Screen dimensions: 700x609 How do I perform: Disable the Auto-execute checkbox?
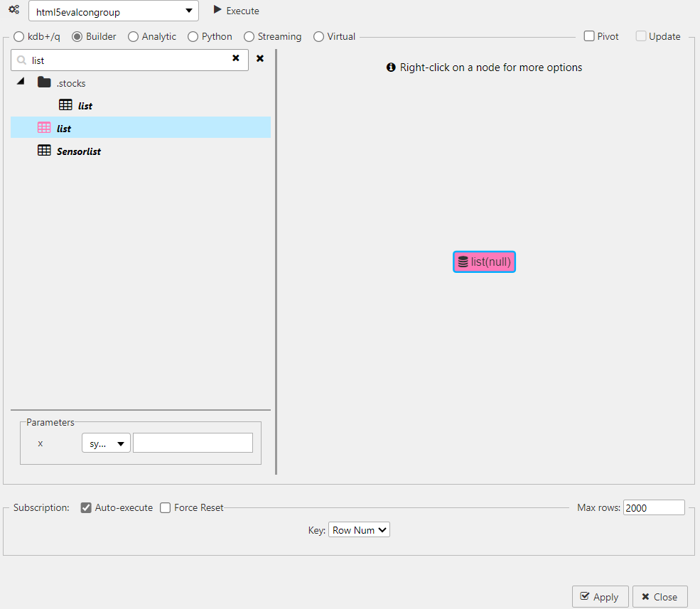point(86,507)
